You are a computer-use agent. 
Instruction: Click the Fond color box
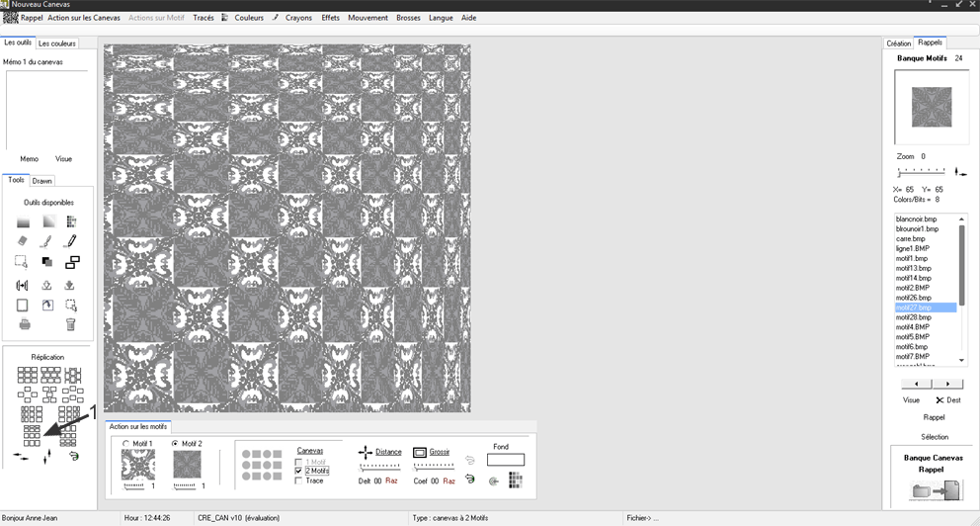pyautogui.click(x=505, y=460)
